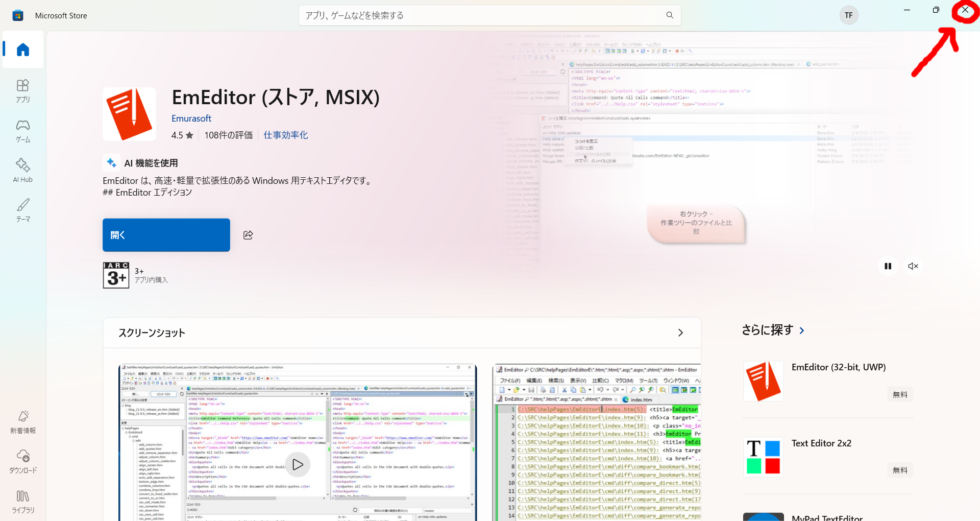This screenshot has width=980, height=521.
Task: Click the share icon beside 開く
Action: 248,235
